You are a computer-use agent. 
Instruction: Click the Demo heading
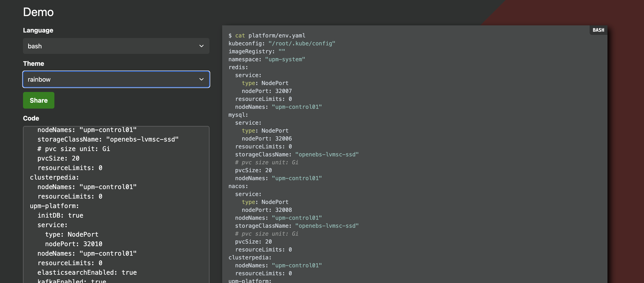pyautogui.click(x=38, y=12)
